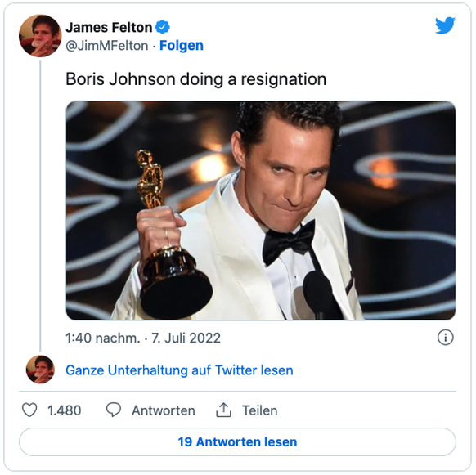Click the 1.480 likes count
The image size is (476, 475).
click(65, 410)
